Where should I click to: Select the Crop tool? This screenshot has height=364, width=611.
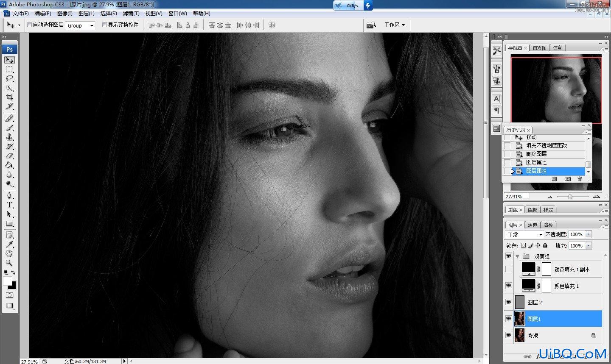[x=9, y=97]
